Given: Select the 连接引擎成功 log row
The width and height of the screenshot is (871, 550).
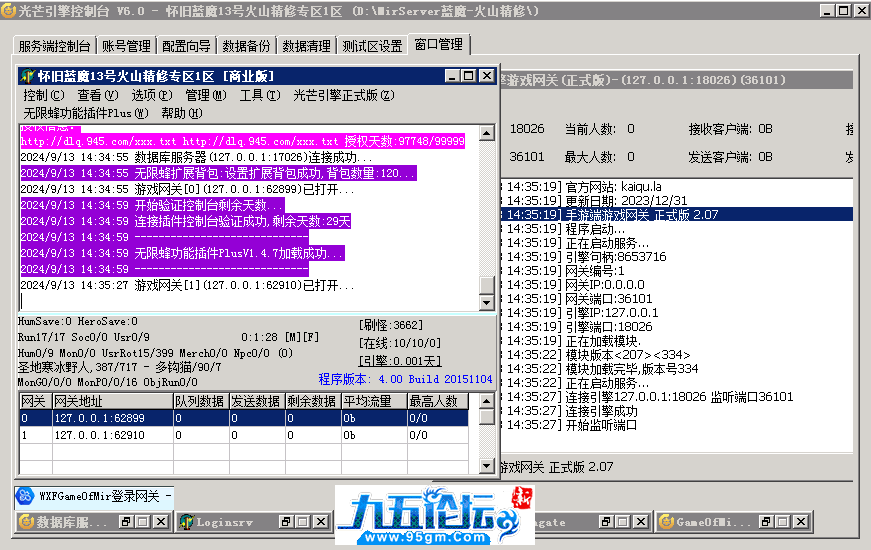Looking at the screenshot, I should 677,411.
